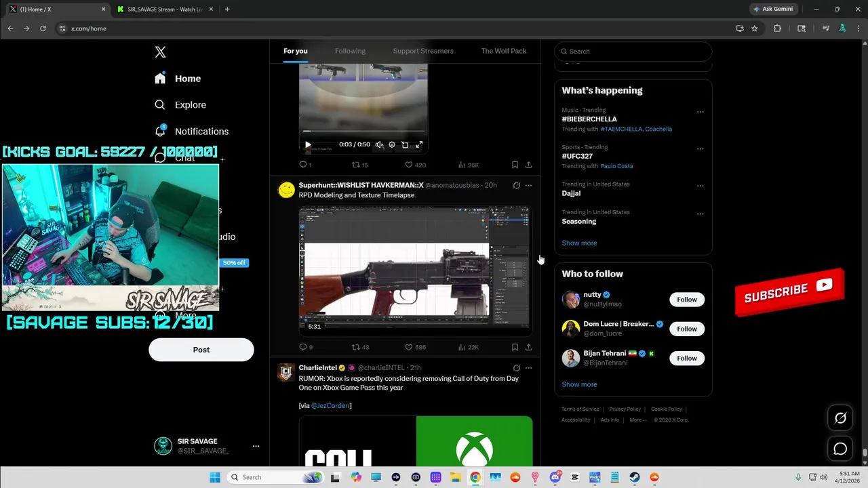The image size is (868, 488).
Task: Open the X logo home link
Action: coord(160,52)
